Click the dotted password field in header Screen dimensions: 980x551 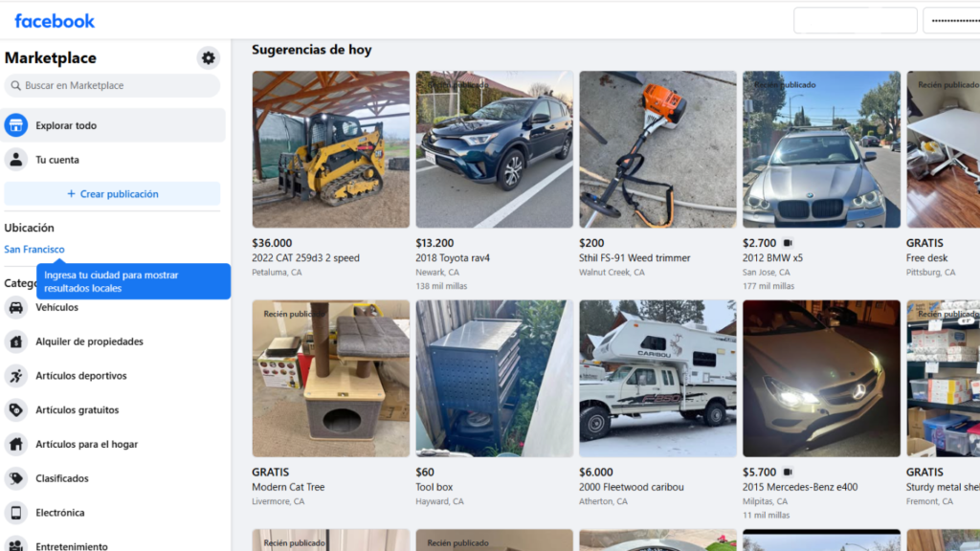coord(951,21)
